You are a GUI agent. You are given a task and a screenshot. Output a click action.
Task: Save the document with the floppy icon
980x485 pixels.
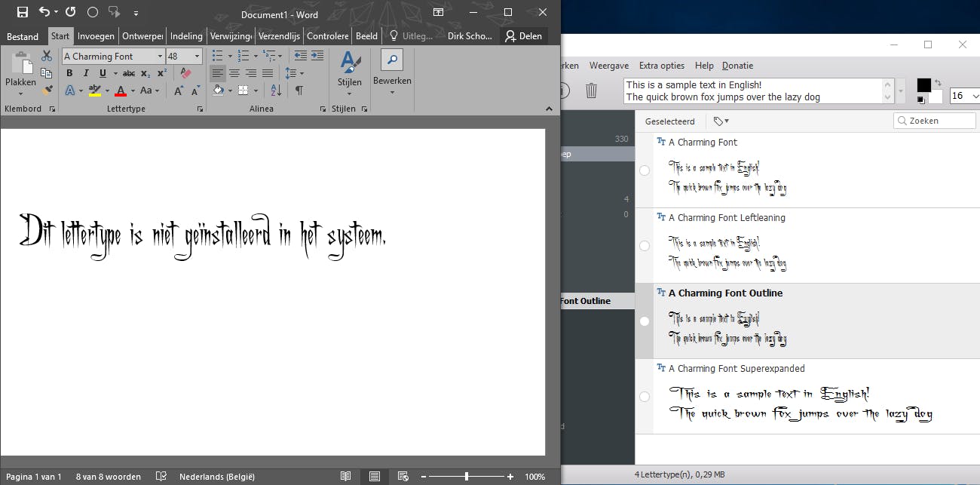click(x=22, y=12)
